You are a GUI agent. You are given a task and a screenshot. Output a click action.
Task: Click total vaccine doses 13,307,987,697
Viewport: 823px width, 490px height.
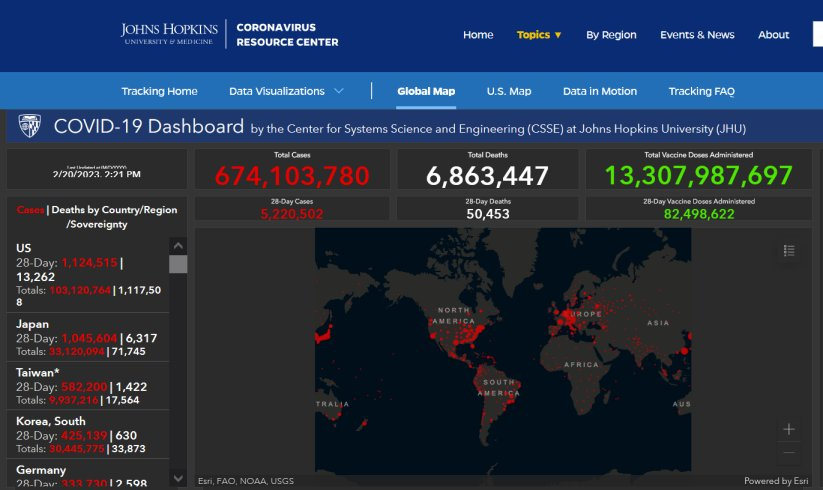(698, 175)
